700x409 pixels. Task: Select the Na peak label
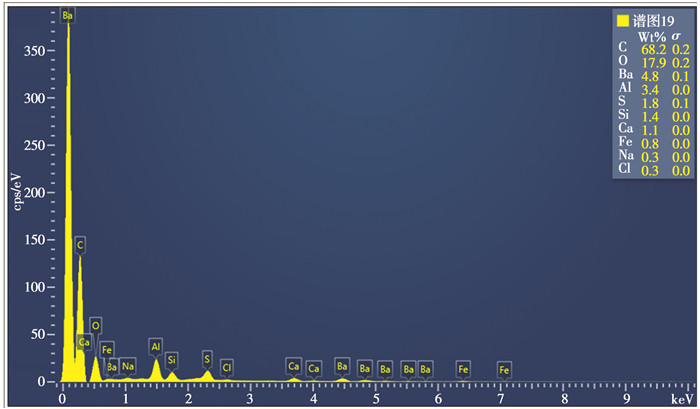point(128,366)
